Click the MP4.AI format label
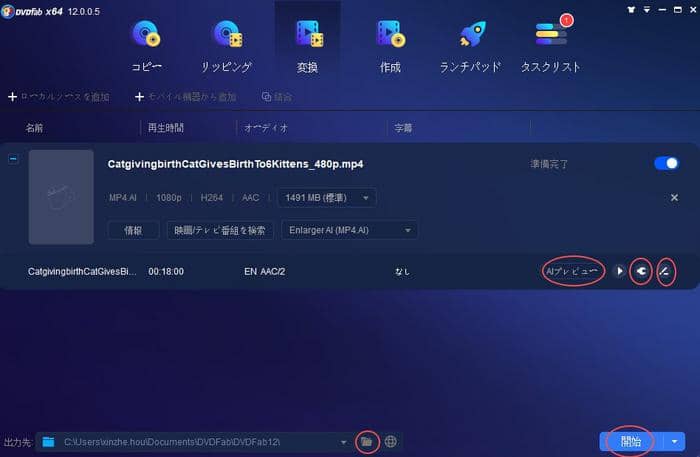Image resolution: width=700 pixels, height=457 pixels. pyautogui.click(x=123, y=198)
